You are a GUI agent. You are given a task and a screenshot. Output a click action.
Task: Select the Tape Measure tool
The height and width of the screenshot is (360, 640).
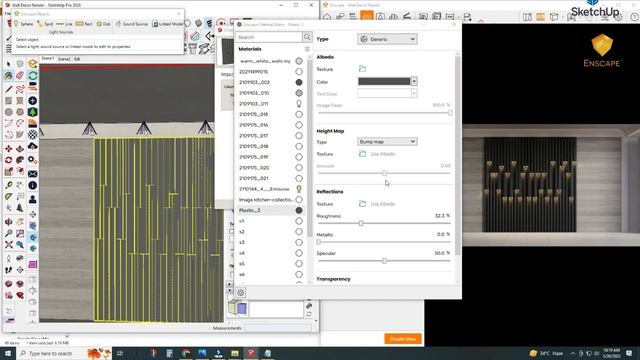pyautogui.click(x=9, y=185)
